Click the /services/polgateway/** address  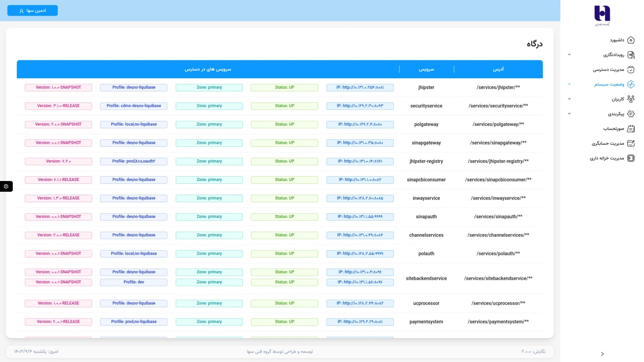[x=498, y=124]
